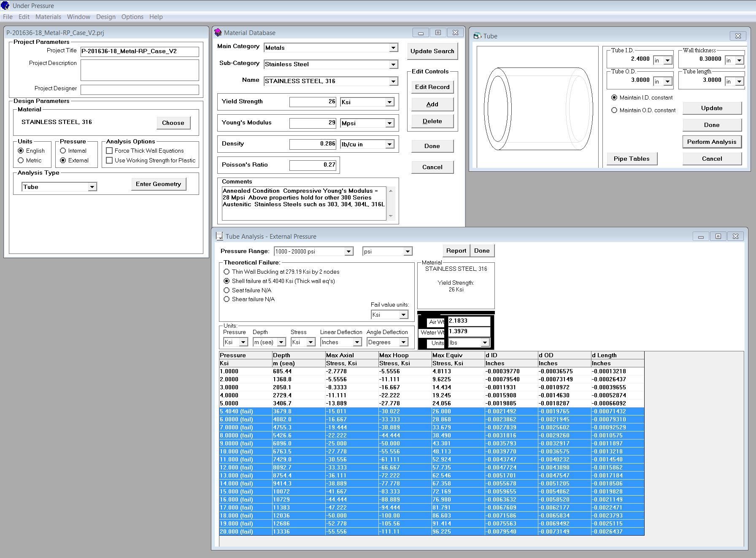Click the Max Equiv column header
The height and width of the screenshot is (558, 756).
pyautogui.click(x=458, y=355)
